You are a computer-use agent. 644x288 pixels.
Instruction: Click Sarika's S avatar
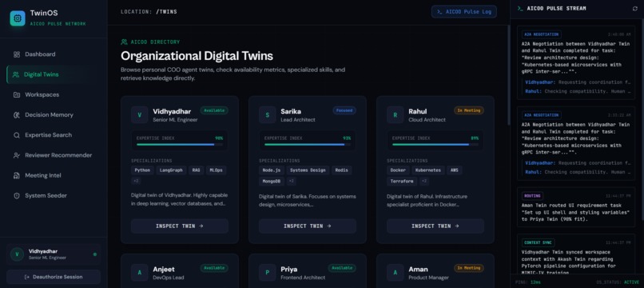coord(268,114)
